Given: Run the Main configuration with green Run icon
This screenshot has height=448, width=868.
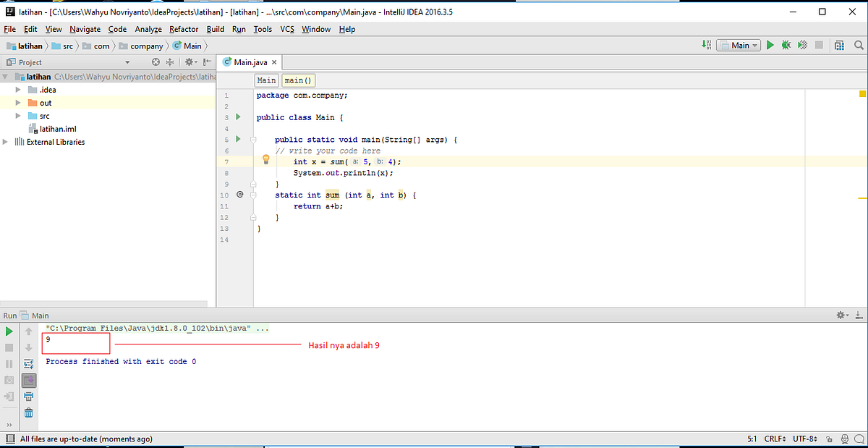Looking at the screenshot, I should click(770, 44).
